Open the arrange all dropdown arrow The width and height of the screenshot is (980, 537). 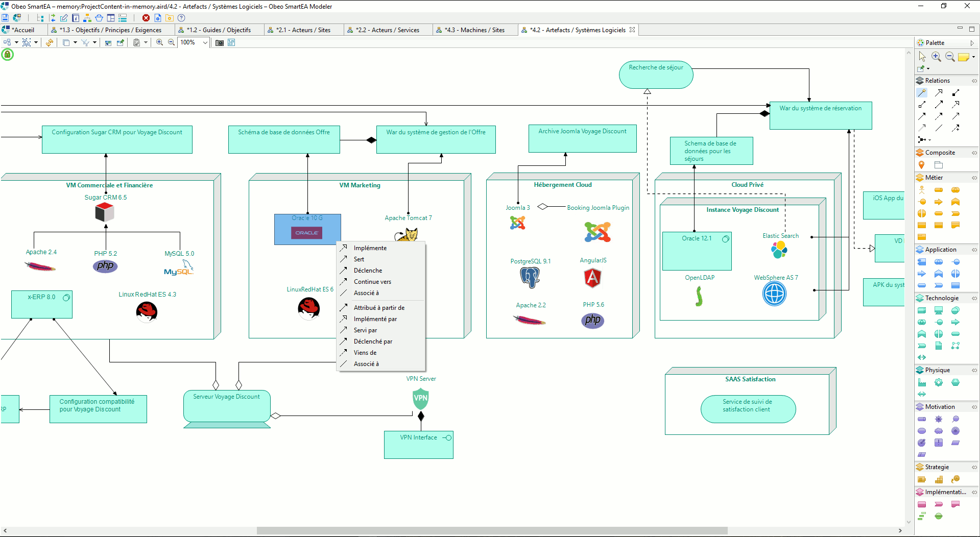point(16,42)
